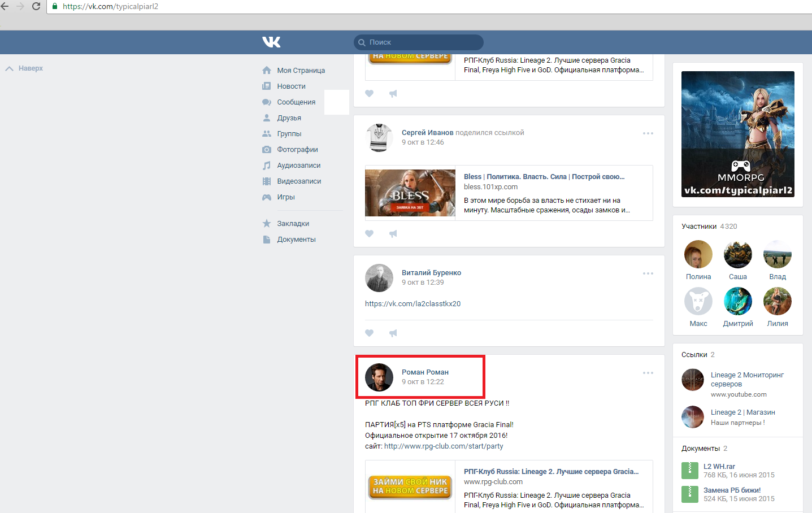Open the https://vk.com/la2classtkx20 link
Screen dimensions: 812x513
(413, 304)
